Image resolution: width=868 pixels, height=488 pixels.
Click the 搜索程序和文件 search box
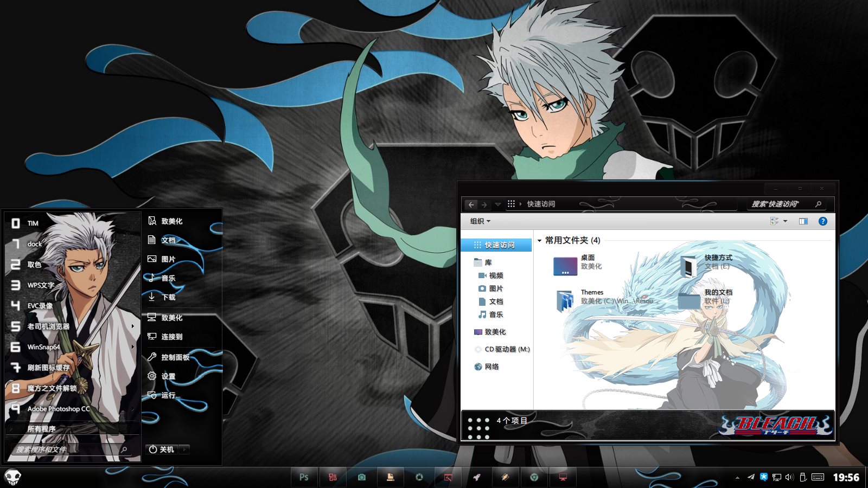[x=71, y=450]
